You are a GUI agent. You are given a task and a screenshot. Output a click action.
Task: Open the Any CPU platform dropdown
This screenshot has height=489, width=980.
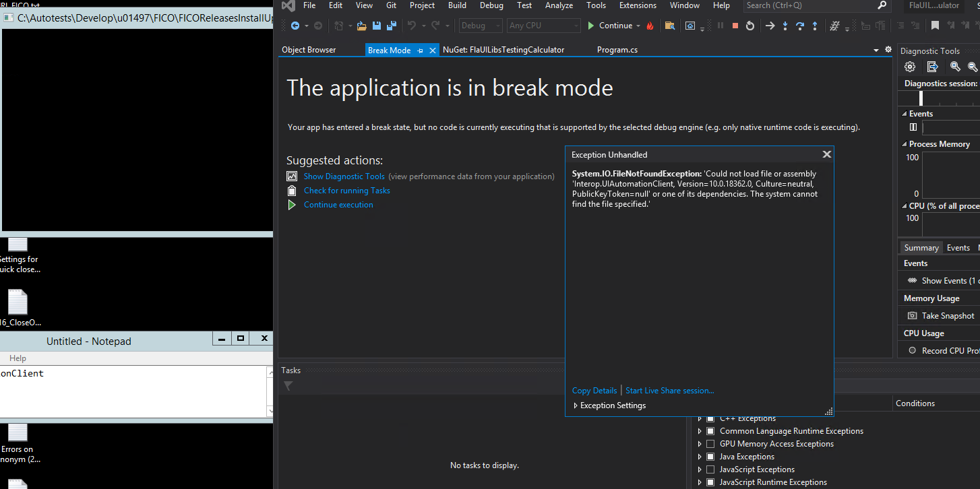[x=543, y=26]
